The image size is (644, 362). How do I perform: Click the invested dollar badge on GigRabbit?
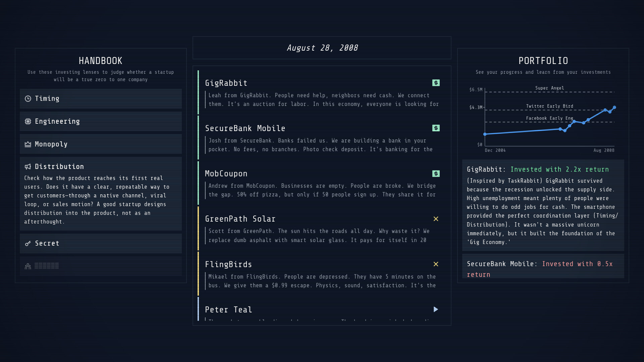point(436,83)
